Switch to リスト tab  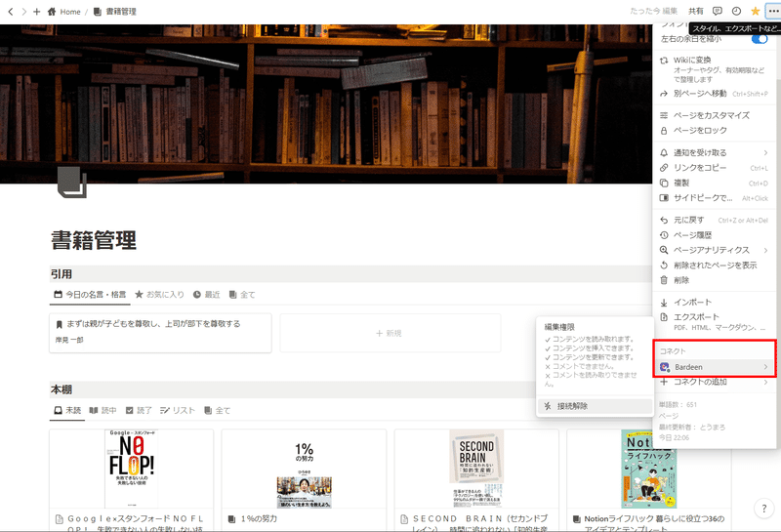[178, 410]
